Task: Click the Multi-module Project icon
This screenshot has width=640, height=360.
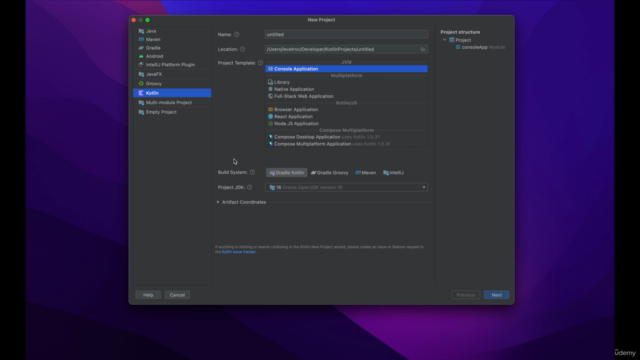Action: tap(141, 102)
